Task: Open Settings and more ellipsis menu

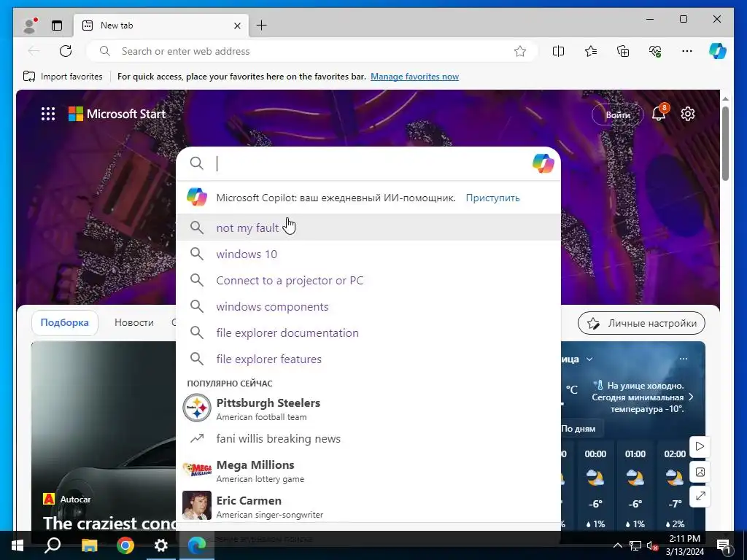Action: tap(687, 51)
